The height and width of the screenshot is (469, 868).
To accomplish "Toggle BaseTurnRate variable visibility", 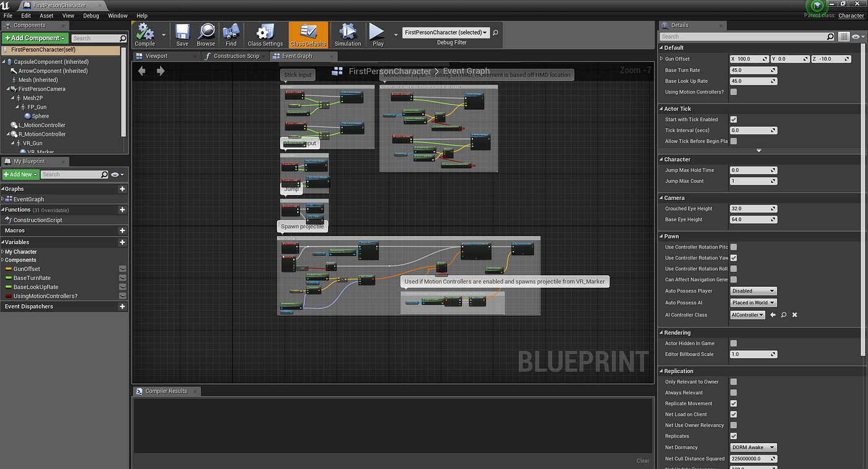I will [123, 278].
